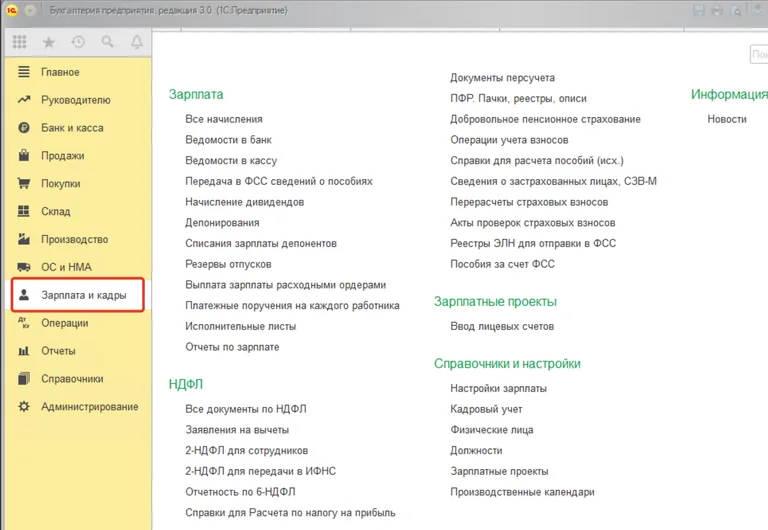Click the search field at top right
The image size is (768, 530).
pos(759,54)
